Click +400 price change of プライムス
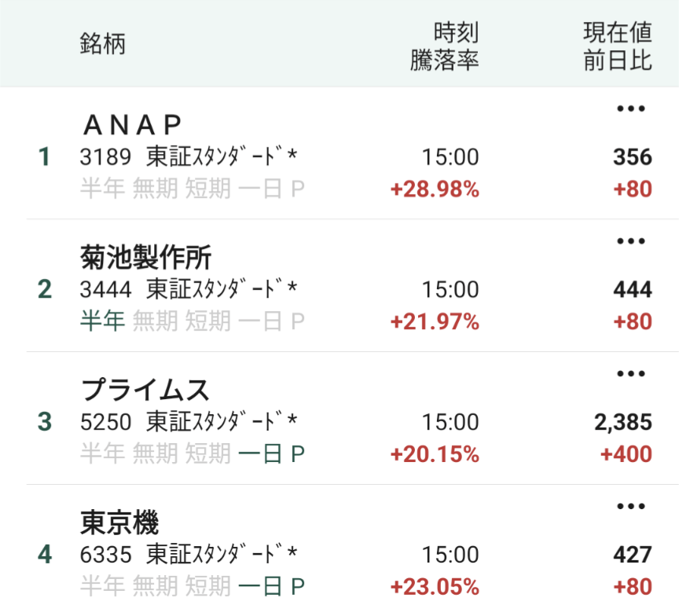The height and width of the screenshot is (616, 679). (626, 454)
